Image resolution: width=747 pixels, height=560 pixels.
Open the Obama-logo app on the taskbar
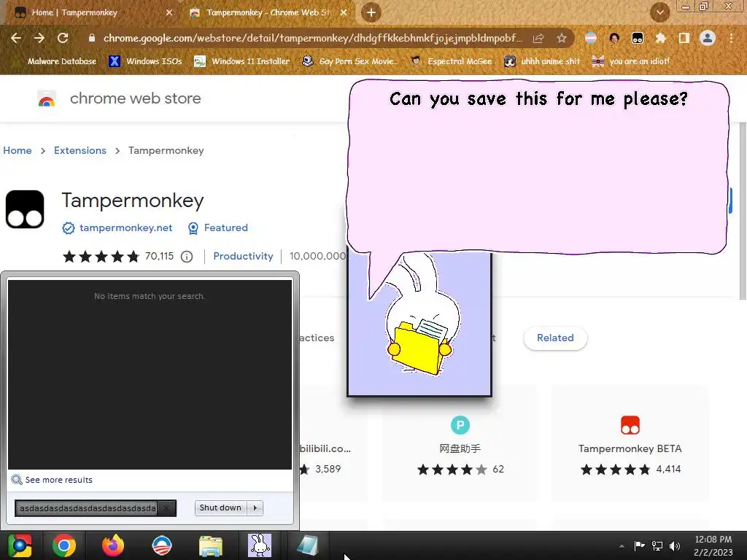tap(162, 545)
